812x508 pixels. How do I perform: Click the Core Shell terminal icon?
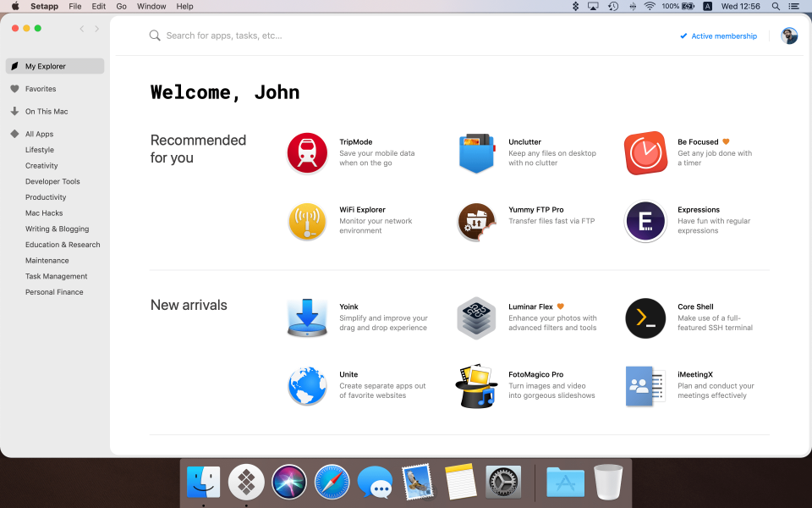(x=645, y=317)
